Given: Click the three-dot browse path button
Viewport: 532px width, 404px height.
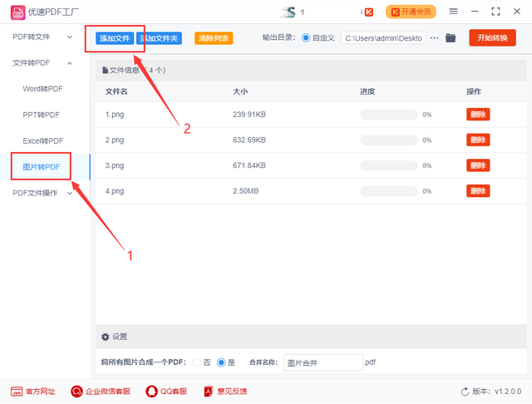Looking at the screenshot, I should [x=434, y=38].
